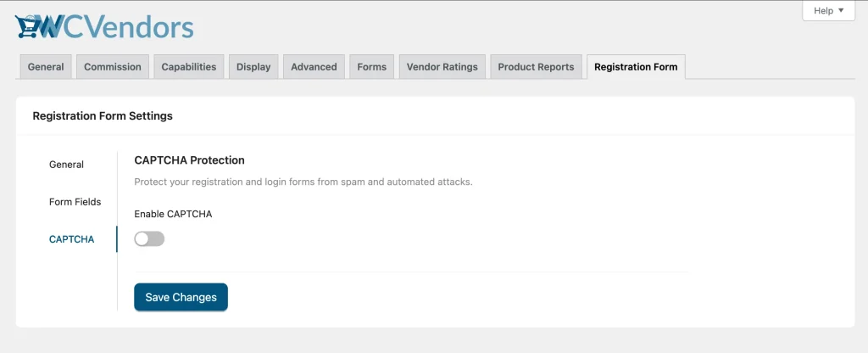Switch to the General settings tab
The width and height of the screenshot is (868, 353).
pyautogui.click(x=46, y=67)
